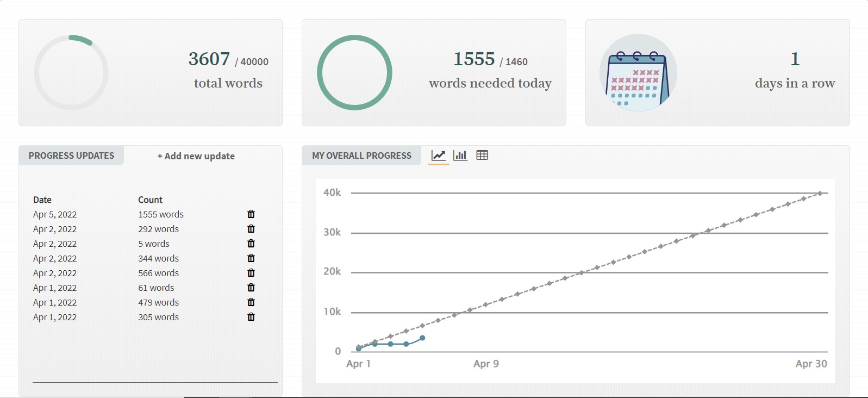The height and width of the screenshot is (398, 868).
Task: Click the Apr 5, 2022 date entry
Action: pos(55,214)
